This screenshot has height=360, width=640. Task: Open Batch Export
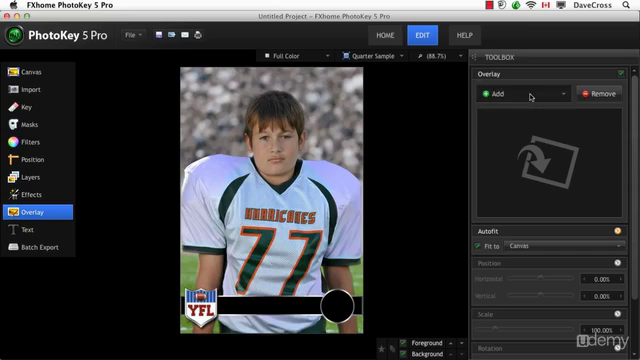[x=38, y=247]
